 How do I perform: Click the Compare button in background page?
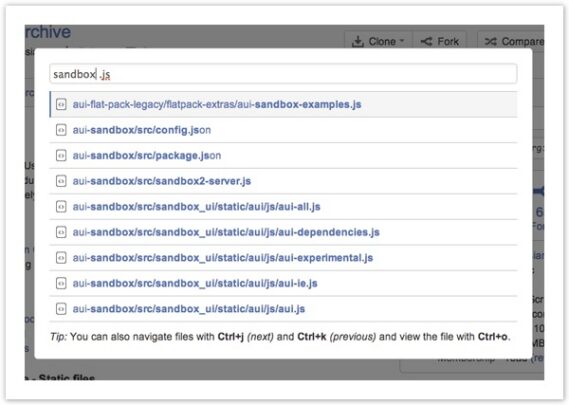[512, 41]
